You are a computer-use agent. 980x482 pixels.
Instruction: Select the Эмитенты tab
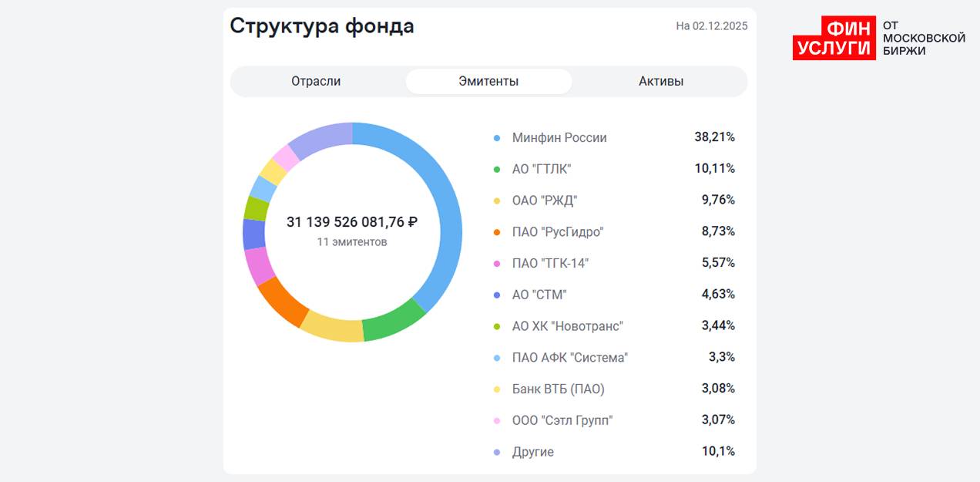pyautogui.click(x=488, y=81)
